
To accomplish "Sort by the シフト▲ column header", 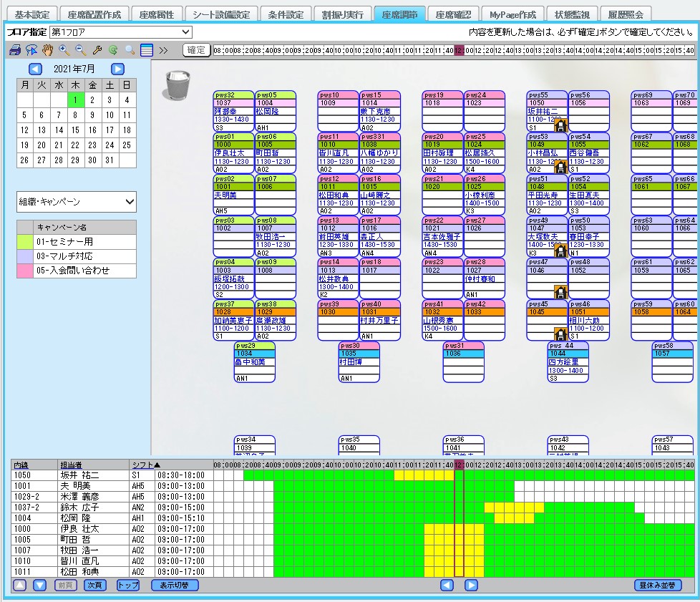I will pos(146,465).
